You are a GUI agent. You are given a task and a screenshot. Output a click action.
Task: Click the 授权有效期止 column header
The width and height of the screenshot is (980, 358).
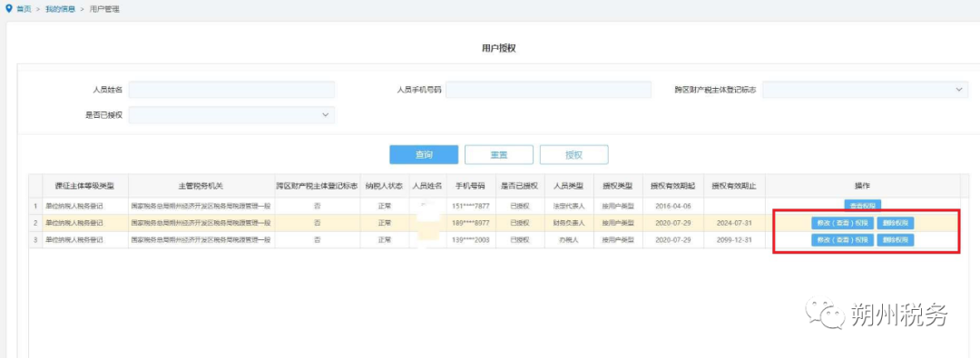click(734, 186)
